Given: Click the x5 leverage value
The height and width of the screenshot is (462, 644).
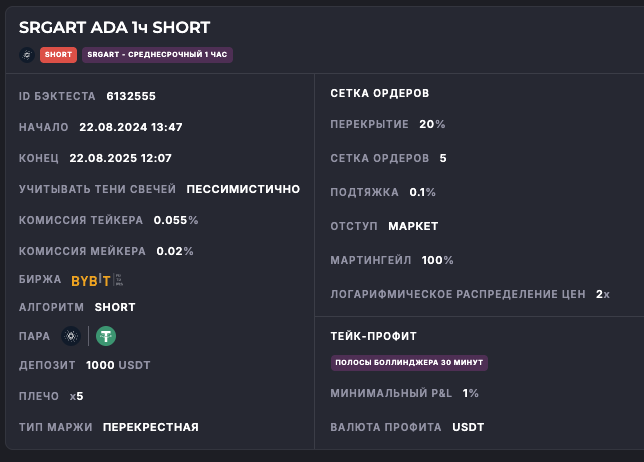Looking at the screenshot, I should click(x=77, y=396).
